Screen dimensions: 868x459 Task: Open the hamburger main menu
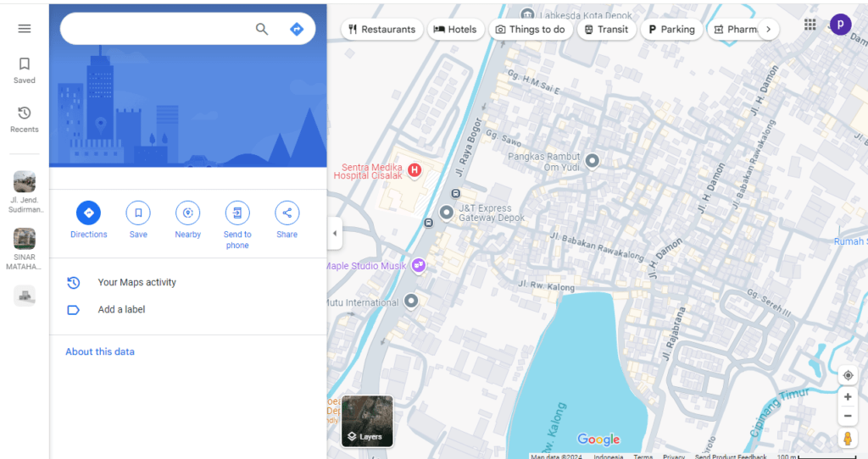[x=25, y=29]
